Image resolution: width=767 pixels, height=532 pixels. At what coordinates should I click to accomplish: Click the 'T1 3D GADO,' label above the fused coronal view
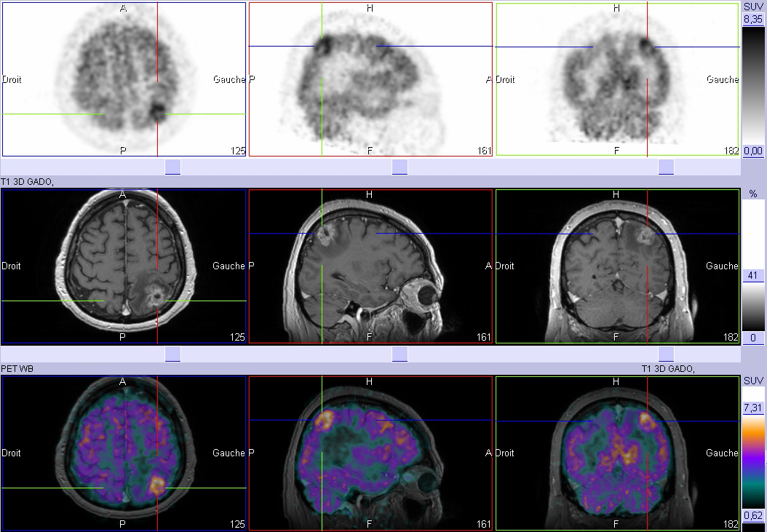(x=668, y=368)
